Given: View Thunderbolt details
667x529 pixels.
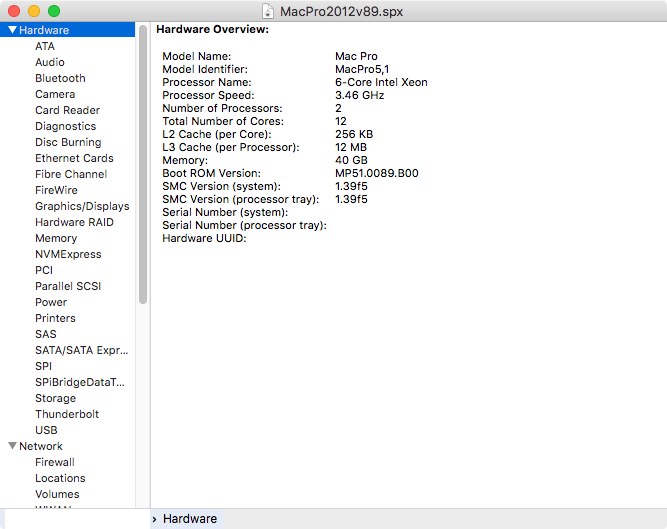Looking at the screenshot, I should pos(67,414).
